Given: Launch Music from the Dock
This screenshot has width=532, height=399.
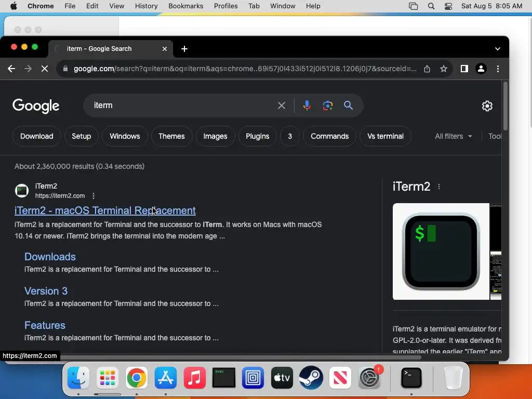Looking at the screenshot, I should [195, 378].
